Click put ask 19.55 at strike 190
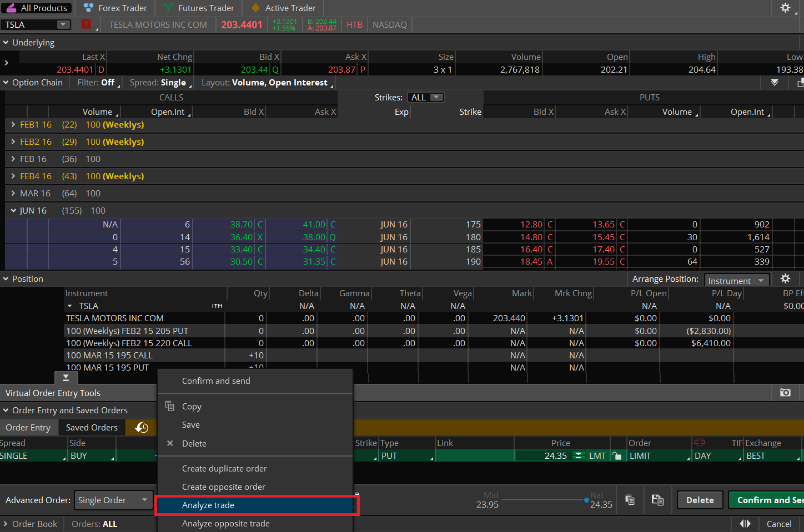This screenshot has height=532, width=804. coord(604,261)
